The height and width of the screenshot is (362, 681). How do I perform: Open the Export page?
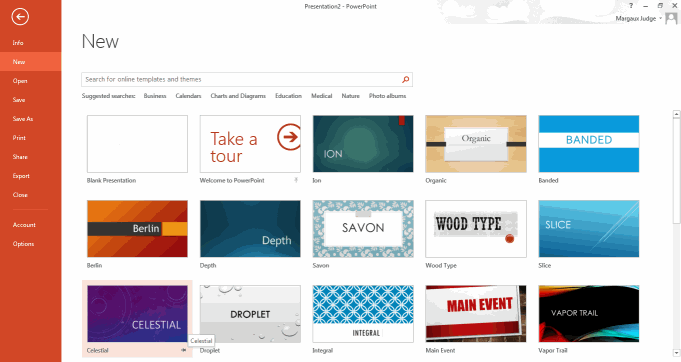(21, 176)
